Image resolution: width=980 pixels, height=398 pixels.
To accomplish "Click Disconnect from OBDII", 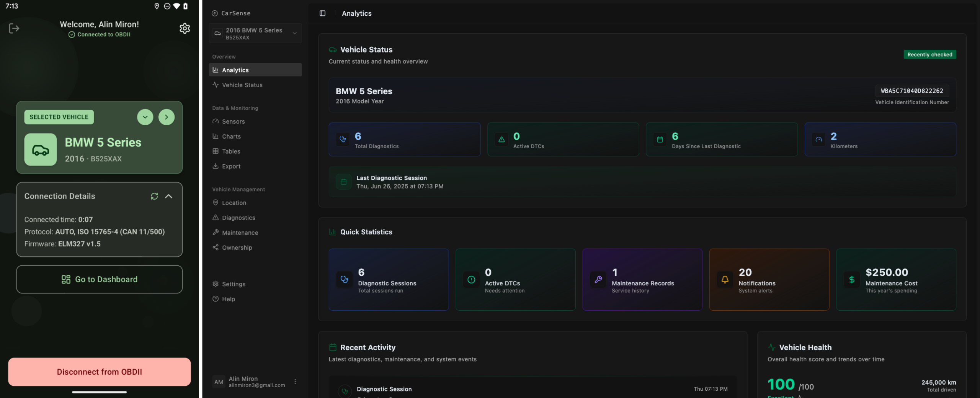I will [100, 372].
